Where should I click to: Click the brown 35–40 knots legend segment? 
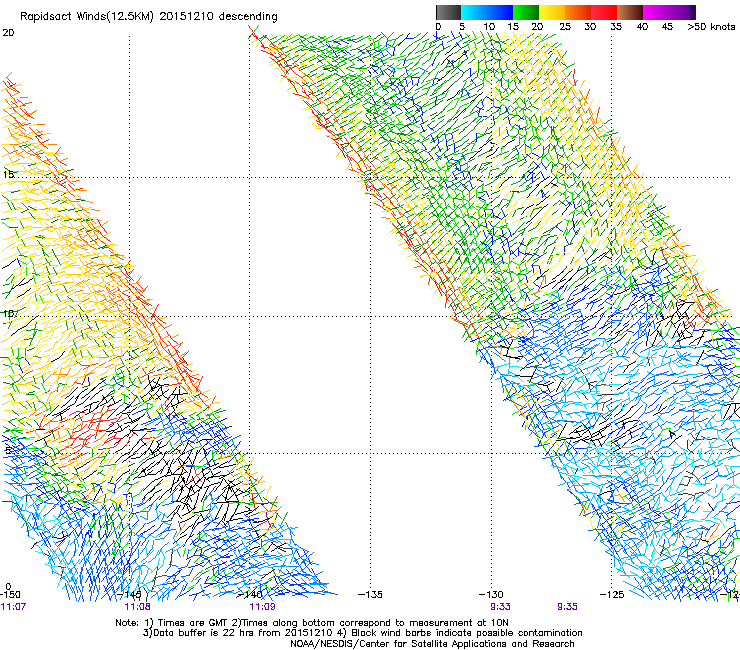(630, 12)
